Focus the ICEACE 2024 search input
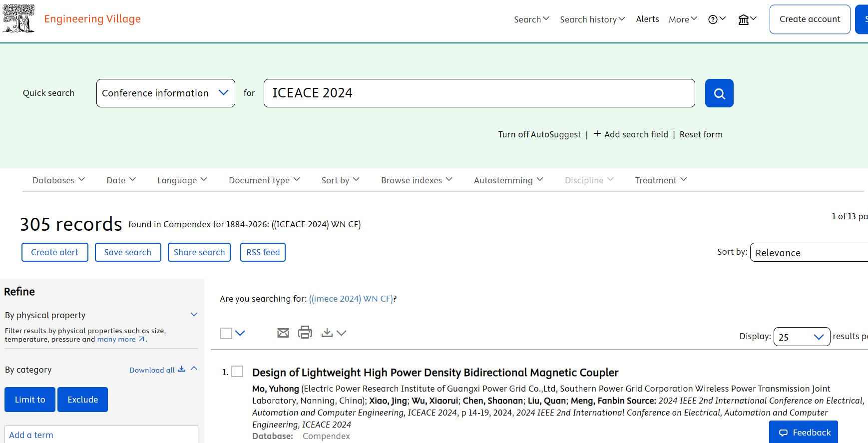This screenshot has height=443, width=868. pyautogui.click(x=479, y=93)
